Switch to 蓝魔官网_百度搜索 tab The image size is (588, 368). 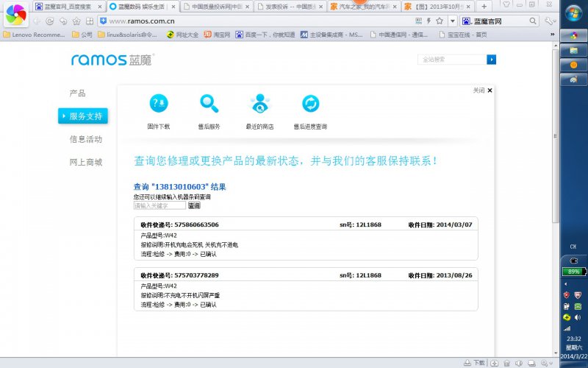pyautogui.click(x=69, y=7)
